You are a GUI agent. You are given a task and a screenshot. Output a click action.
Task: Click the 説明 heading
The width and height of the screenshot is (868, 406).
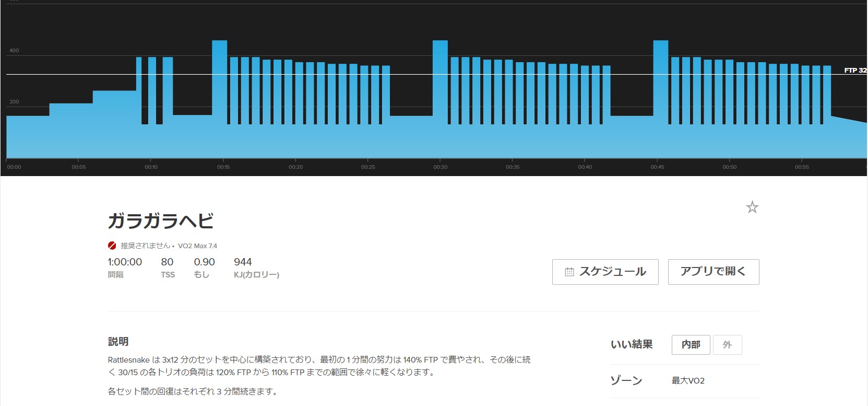[118, 341]
